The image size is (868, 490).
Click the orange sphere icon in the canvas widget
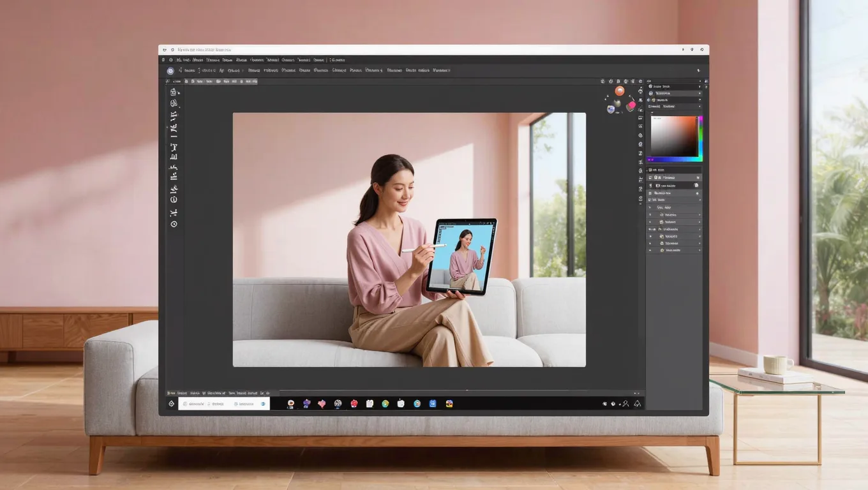619,91
